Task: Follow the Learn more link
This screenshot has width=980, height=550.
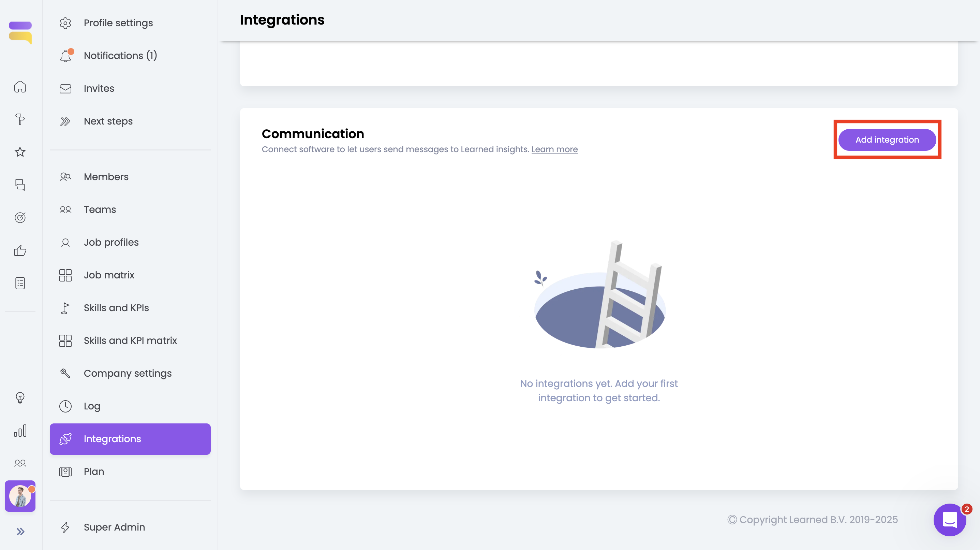Action: click(554, 149)
